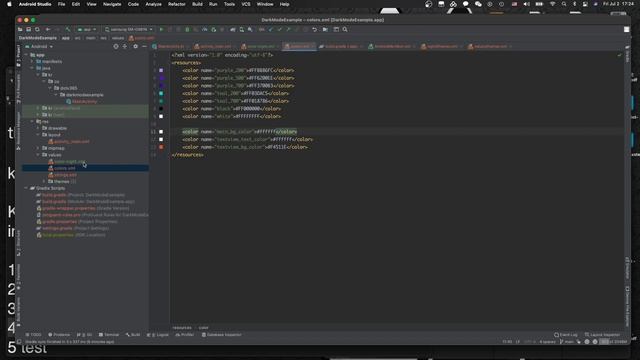
Task: Open the Build menu
Action: [x=198, y=4]
